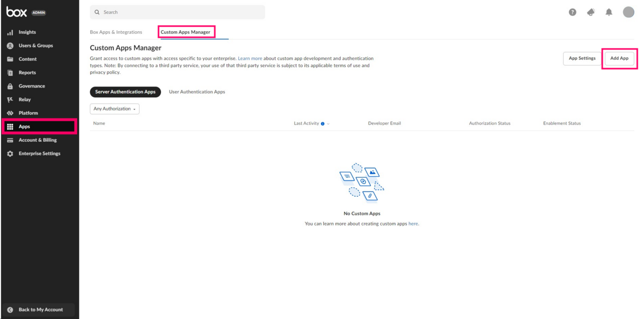Click the Authorization Status column header
The image size is (644, 319).
coord(489,124)
